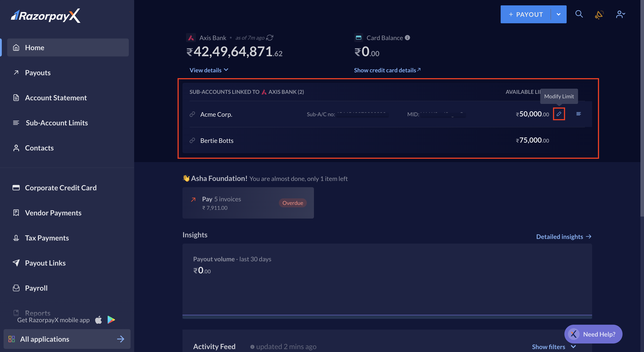Click the Bertie Botts link icon

coord(192,140)
